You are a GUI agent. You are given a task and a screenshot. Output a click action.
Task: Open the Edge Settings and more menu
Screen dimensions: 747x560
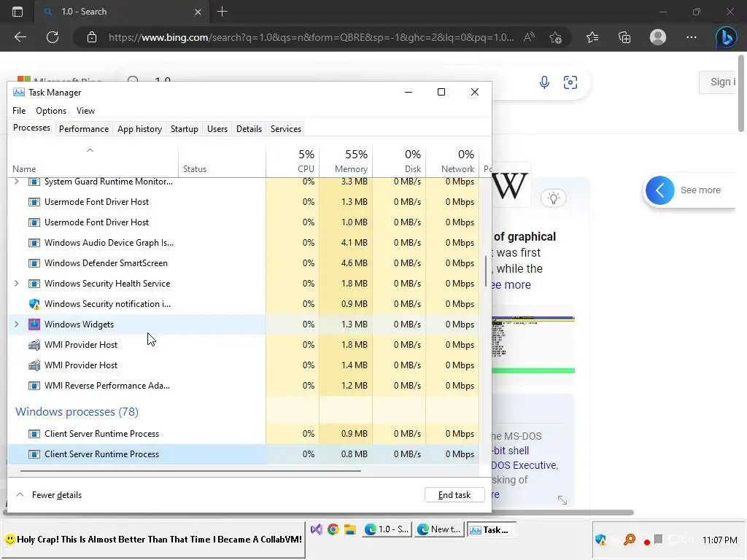pos(692,37)
